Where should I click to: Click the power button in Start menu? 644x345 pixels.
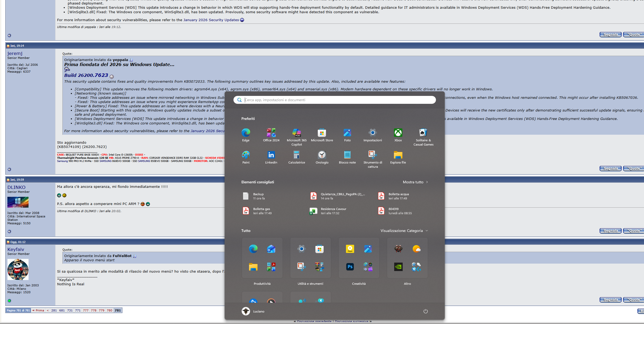(x=425, y=311)
